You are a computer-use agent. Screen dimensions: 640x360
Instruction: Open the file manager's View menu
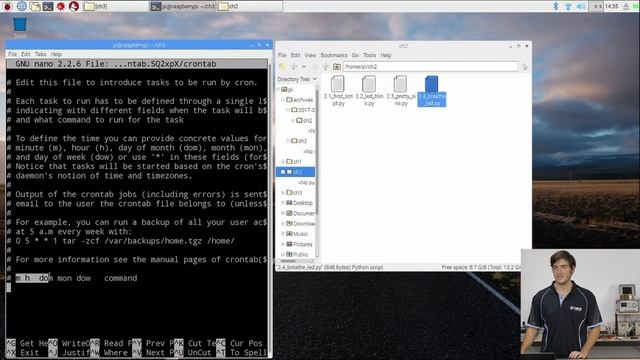pyautogui.click(x=310, y=55)
